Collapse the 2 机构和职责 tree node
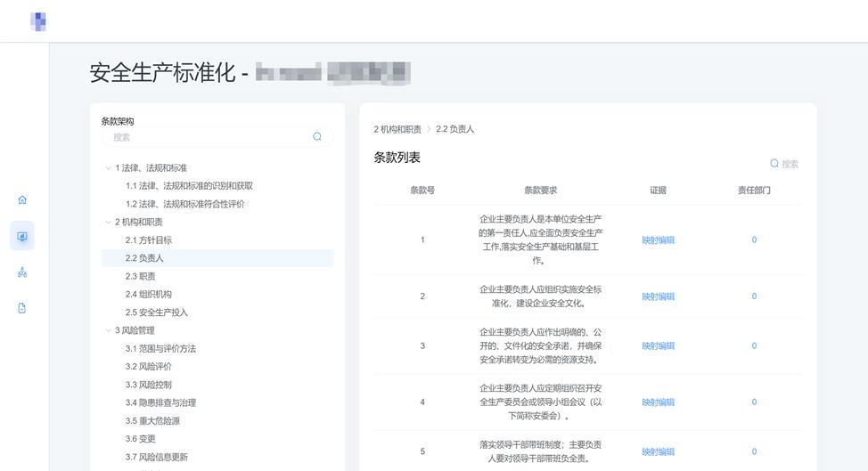Screen dimensions: 868x471 point(109,223)
